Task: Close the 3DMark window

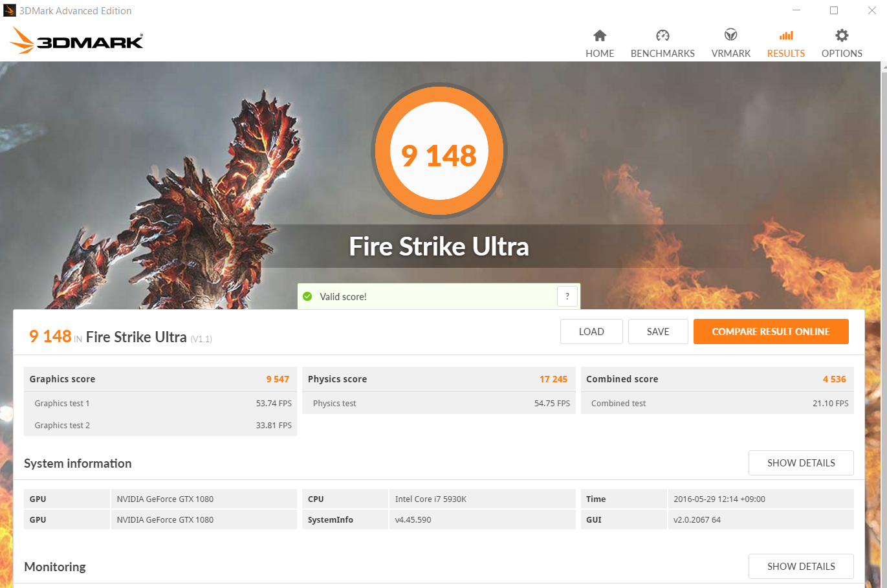Action: pos(871,10)
